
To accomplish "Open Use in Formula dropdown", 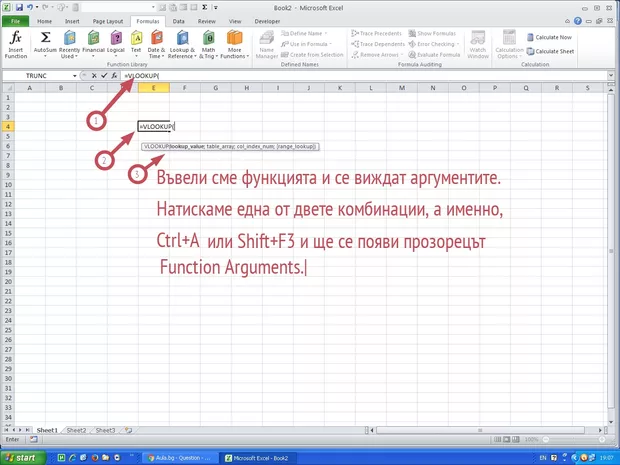I will pyautogui.click(x=306, y=44).
